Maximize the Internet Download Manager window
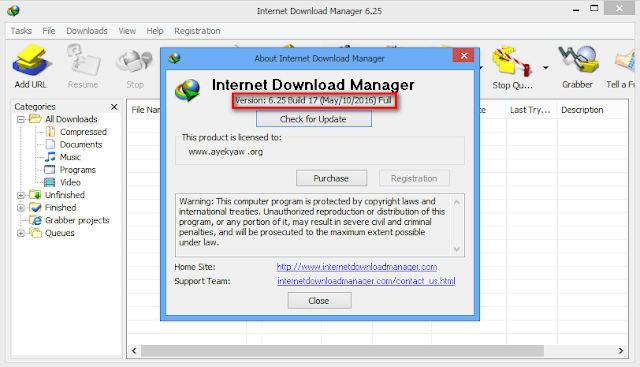The width and height of the screenshot is (640, 367). (x=594, y=9)
